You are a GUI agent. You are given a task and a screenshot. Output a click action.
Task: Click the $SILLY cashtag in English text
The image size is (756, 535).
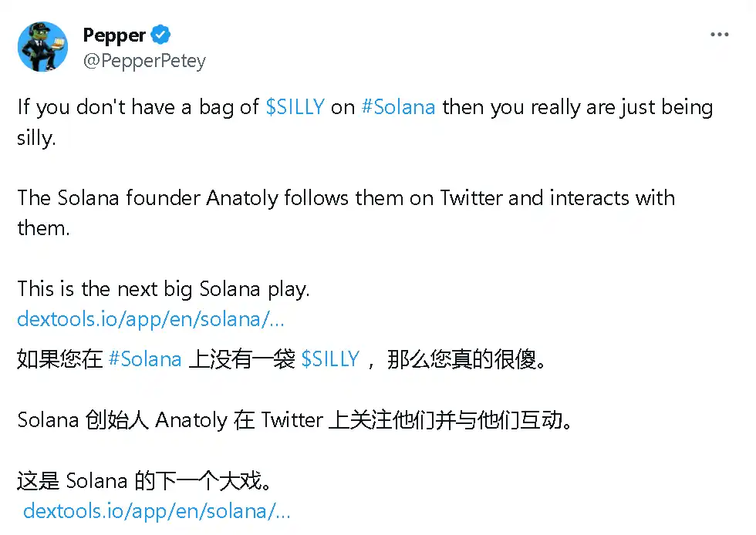(295, 107)
